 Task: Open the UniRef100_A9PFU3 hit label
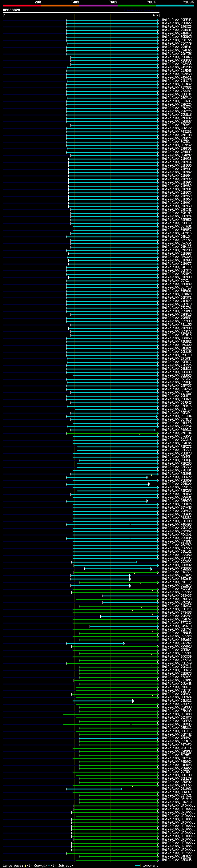(177, 20)
